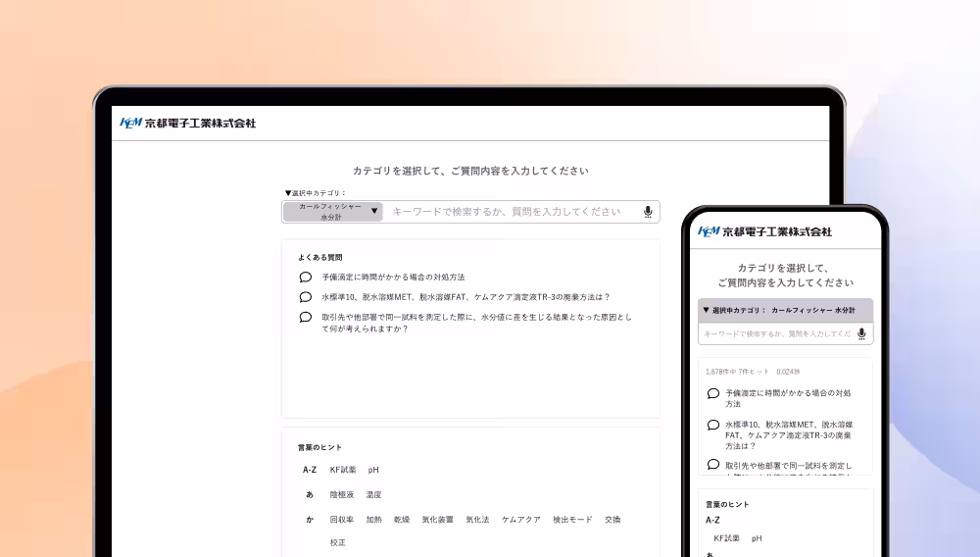Viewport: 980px width, 557px height.
Task: Select the pH keyword hint on laptop
Action: coord(373,470)
